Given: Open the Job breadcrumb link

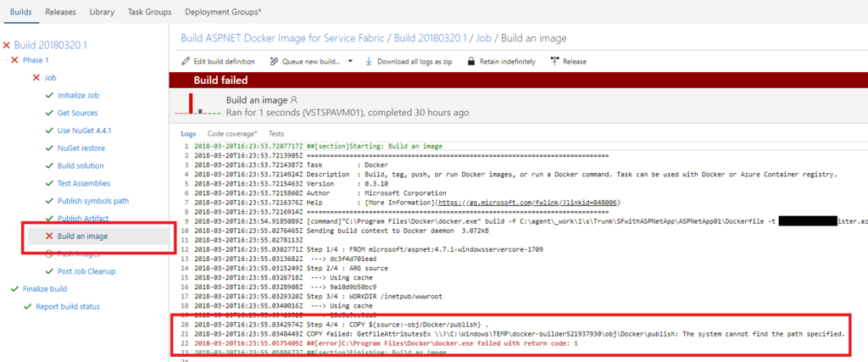Looking at the screenshot, I should [484, 38].
